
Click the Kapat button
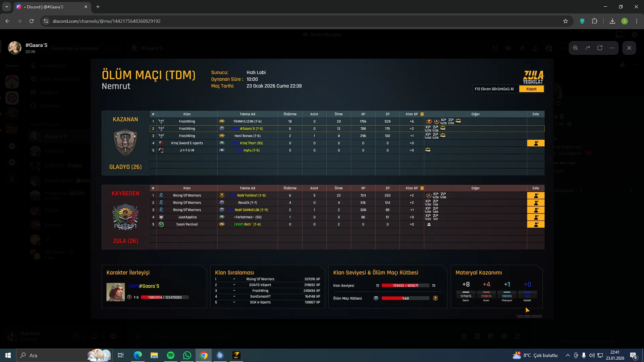[531, 89]
